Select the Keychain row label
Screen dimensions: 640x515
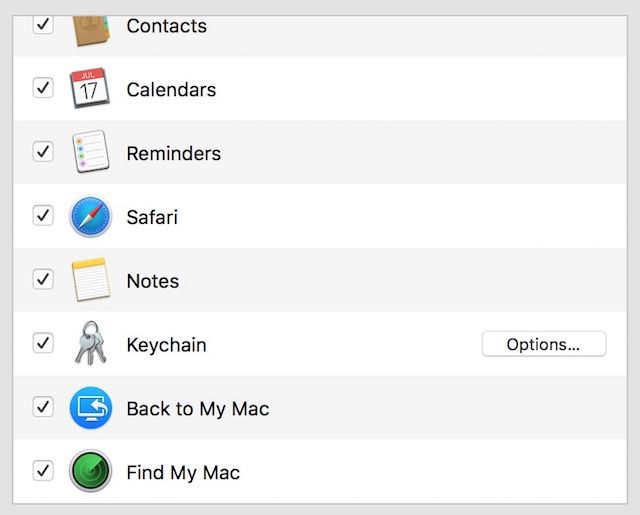coord(166,345)
